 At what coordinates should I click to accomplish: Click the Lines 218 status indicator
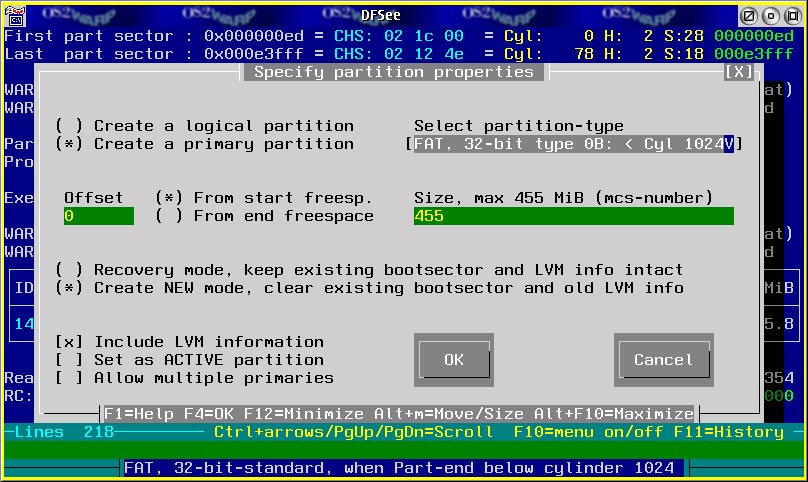63,432
